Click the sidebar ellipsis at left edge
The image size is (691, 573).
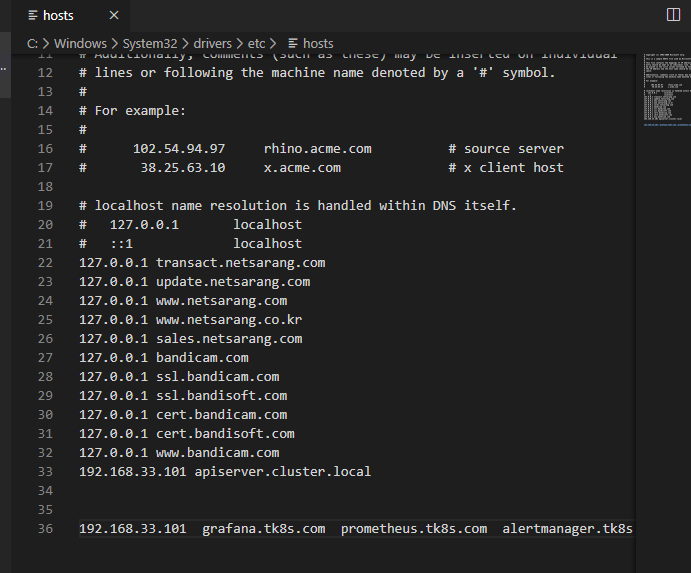(3, 69)
